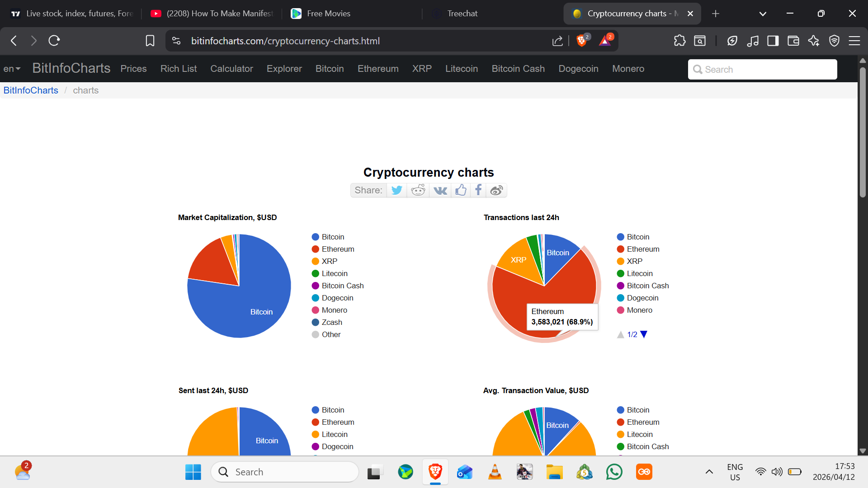Go to Calculator nav item

click(231, 69)
